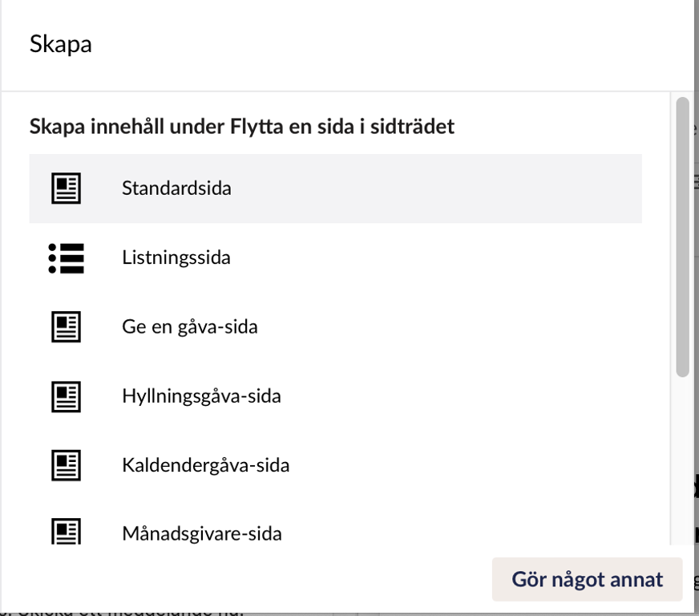
Task: Click the footer area left of Gör något annat
Action: tap(245, 579)
